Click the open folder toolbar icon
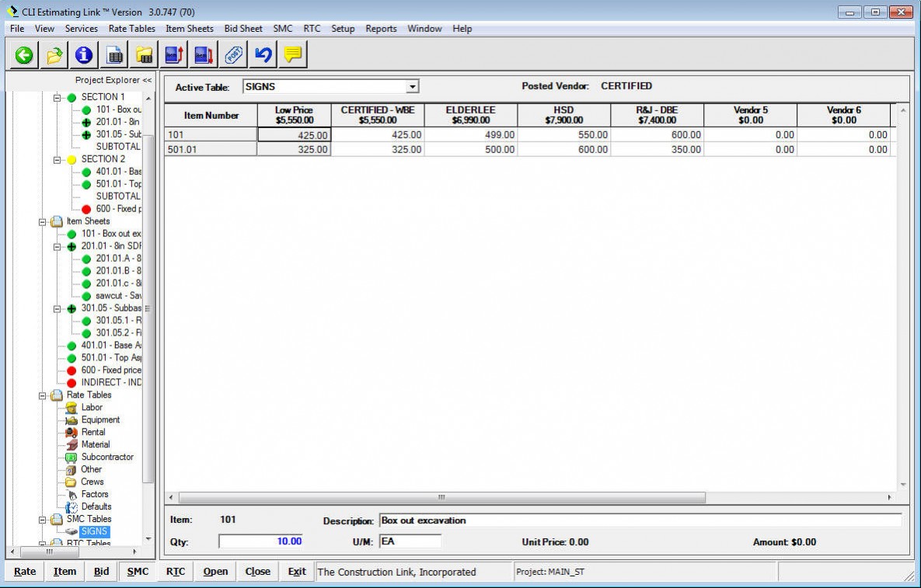 [54, 55]
